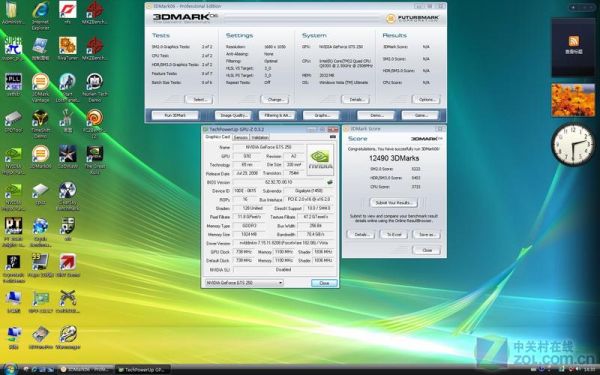Launch the Nurien Tech Demo shortcut
Viewport: 600px width, 375px height.
[x=95, y=87]
